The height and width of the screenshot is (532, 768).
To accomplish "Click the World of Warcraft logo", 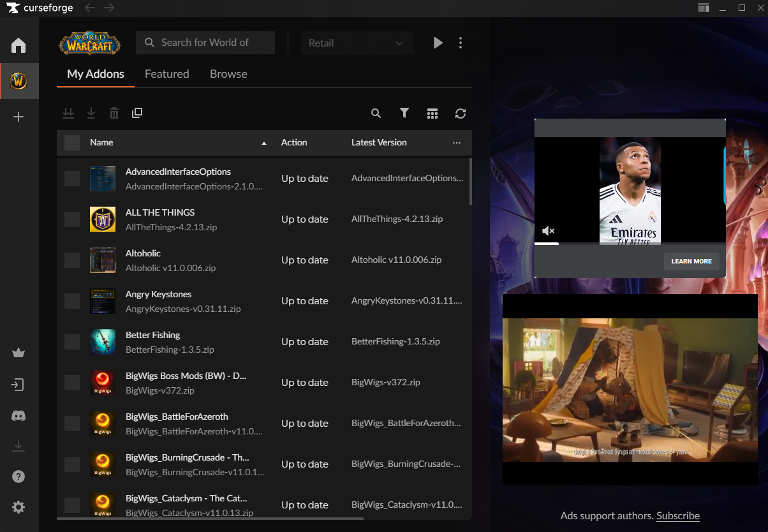I will [x=90, y=43].
